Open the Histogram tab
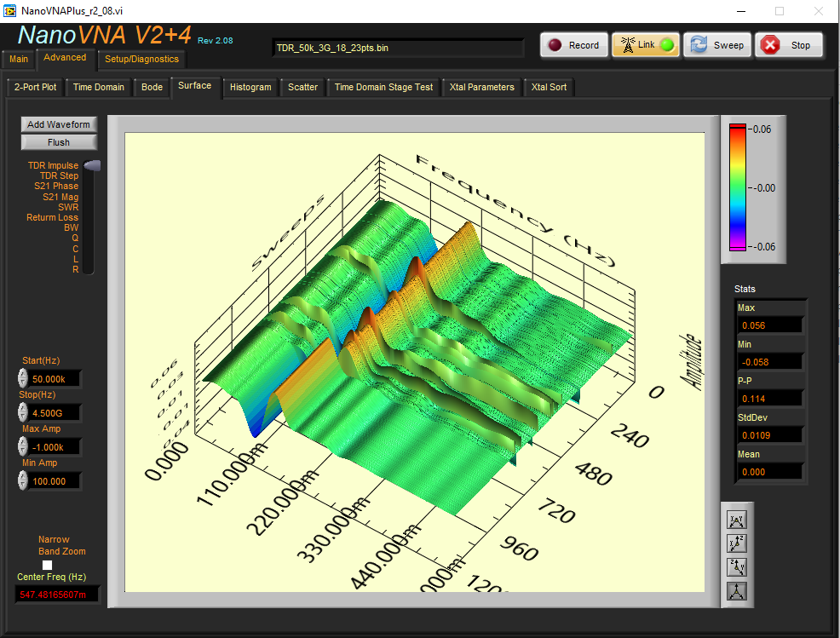 coord(250,88)
